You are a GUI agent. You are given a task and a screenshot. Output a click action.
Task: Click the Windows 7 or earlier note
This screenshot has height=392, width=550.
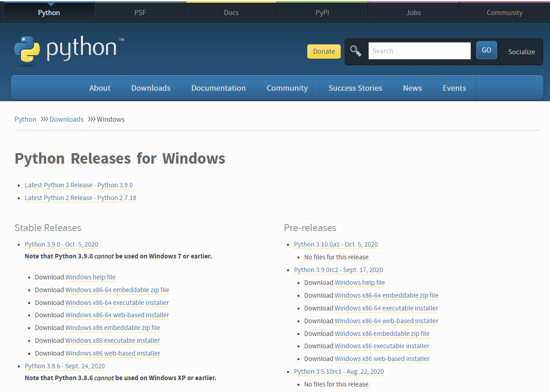pyautogui.click(x=118, y=256)
